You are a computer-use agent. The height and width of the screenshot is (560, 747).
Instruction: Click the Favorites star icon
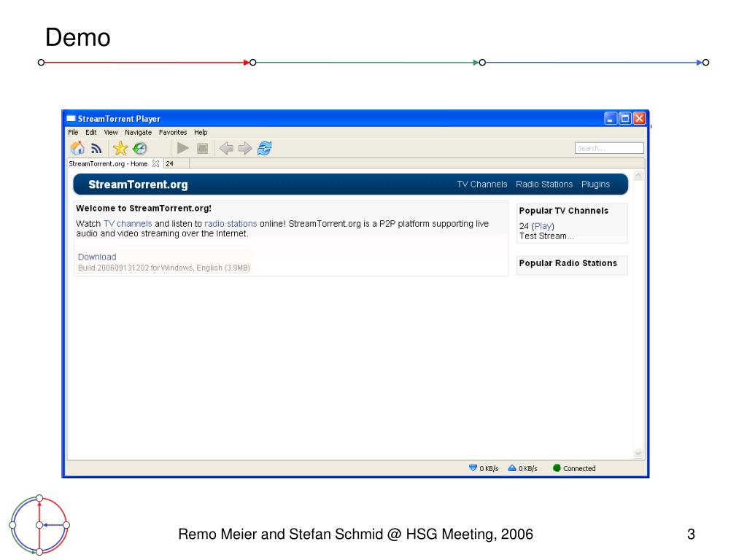click(120, 149)
